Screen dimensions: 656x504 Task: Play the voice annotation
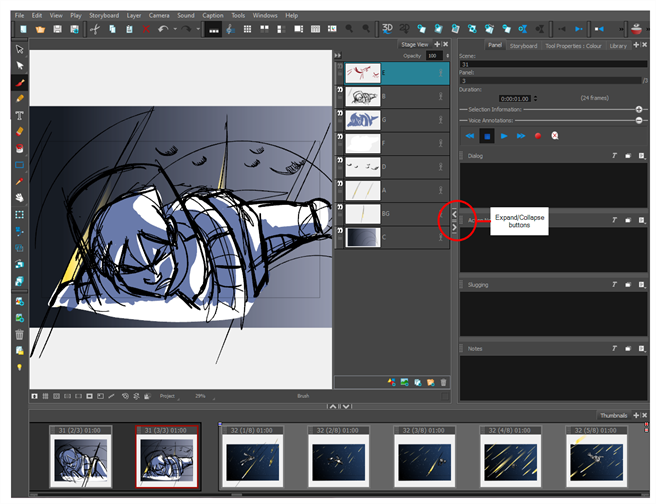click(x=504, y=136)
